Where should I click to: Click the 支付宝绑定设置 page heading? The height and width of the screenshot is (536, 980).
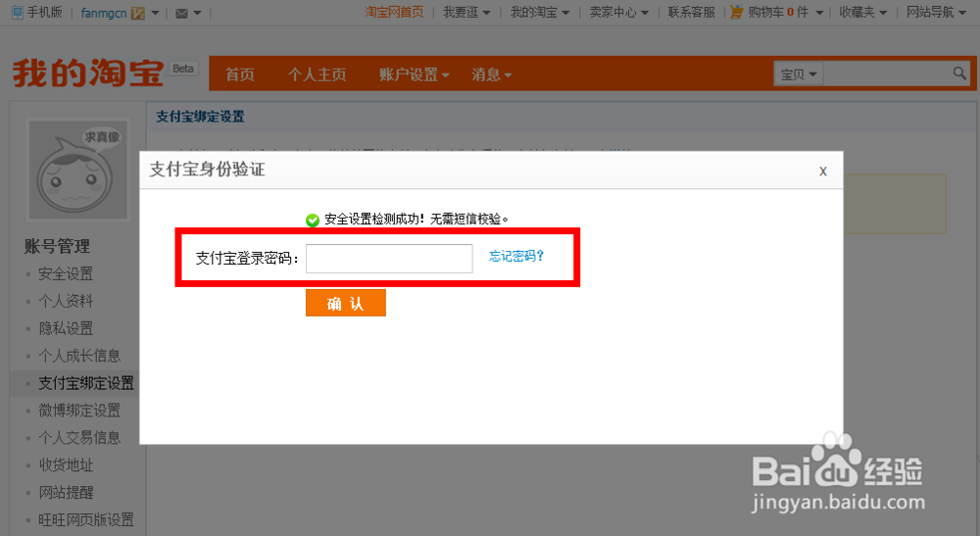pyautogui.click(x=200, y=117)
